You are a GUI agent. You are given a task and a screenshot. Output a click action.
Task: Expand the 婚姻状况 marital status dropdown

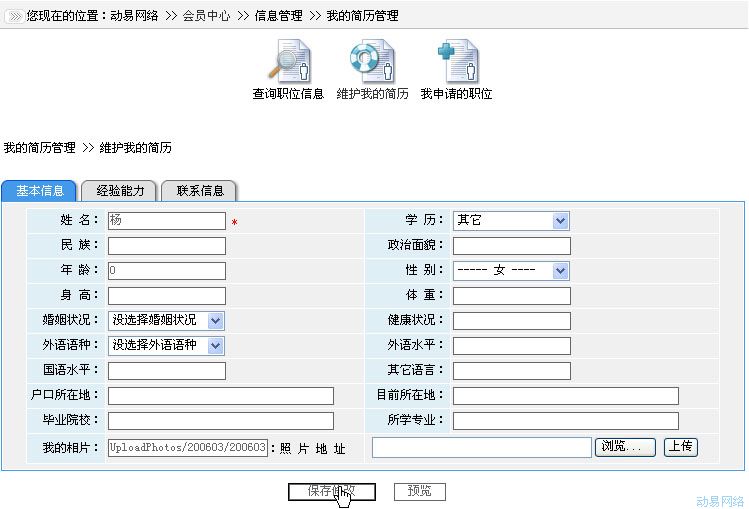click(215, 321)
